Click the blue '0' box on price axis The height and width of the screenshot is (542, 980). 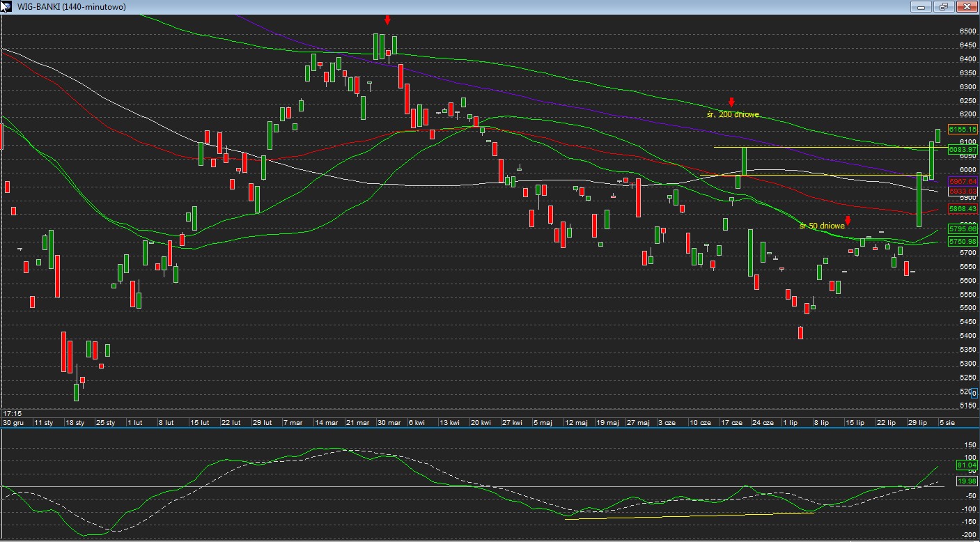974,394
